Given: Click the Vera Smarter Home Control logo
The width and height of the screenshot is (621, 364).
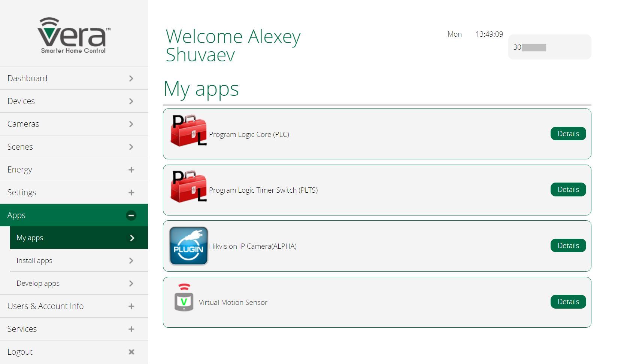Looking at the screenshot, I should (x=74, y=35).
